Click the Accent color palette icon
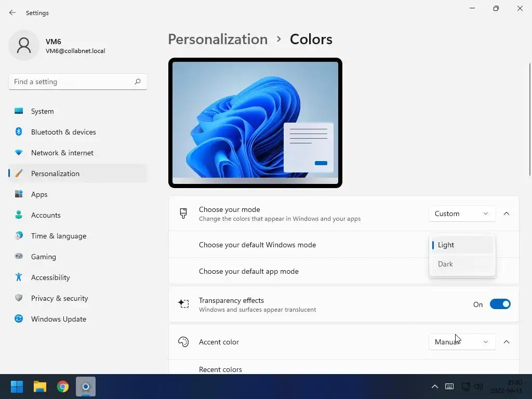 183,342
